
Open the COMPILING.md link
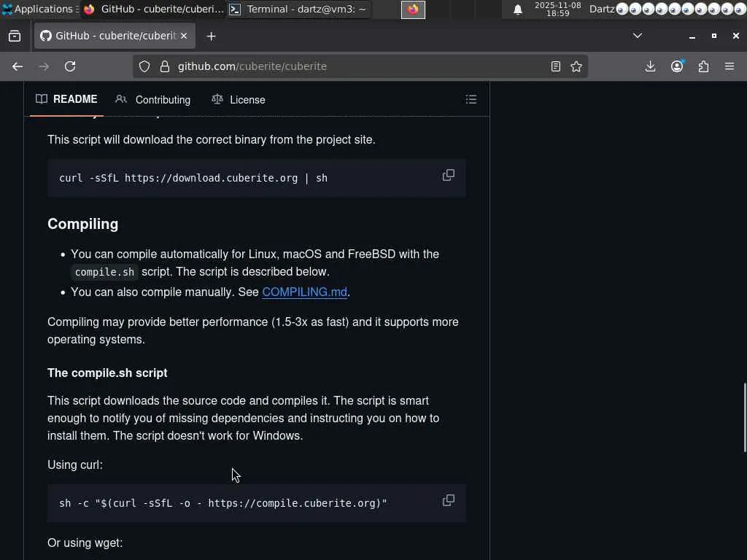coord(304,292)
